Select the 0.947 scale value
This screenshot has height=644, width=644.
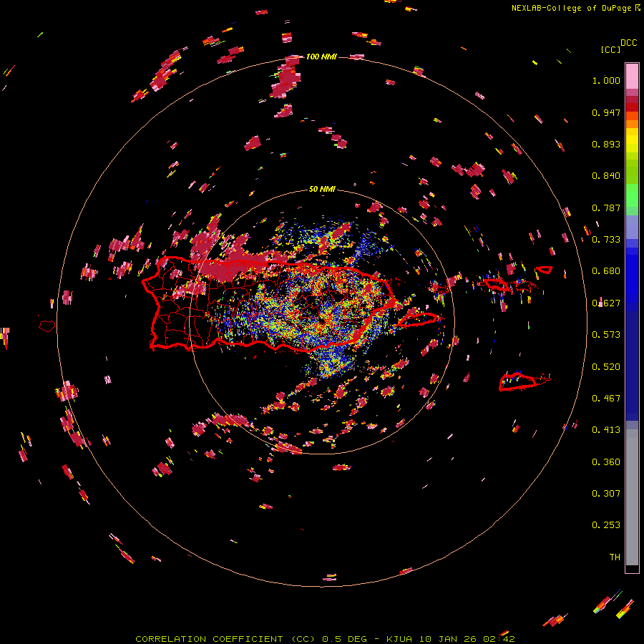(606, 112)
